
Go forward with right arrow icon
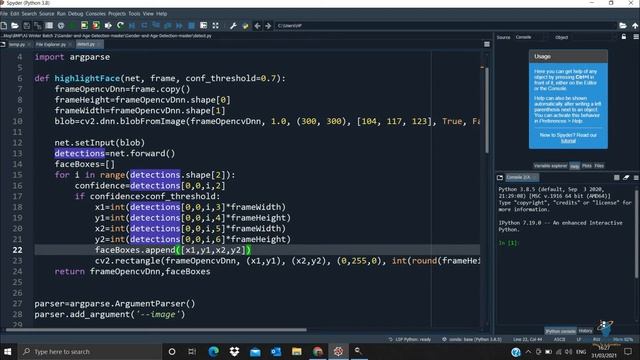[268, 25]
